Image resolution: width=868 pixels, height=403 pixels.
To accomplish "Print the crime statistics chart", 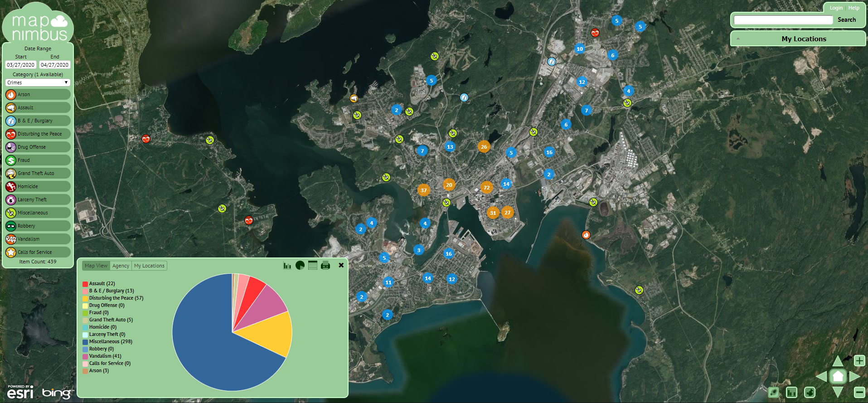I will [325, 266].
